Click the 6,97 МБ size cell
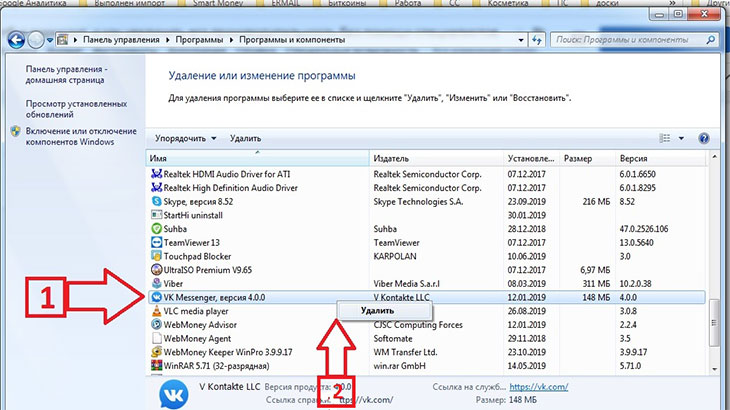The image size is (730, 410). click(595, 270)
